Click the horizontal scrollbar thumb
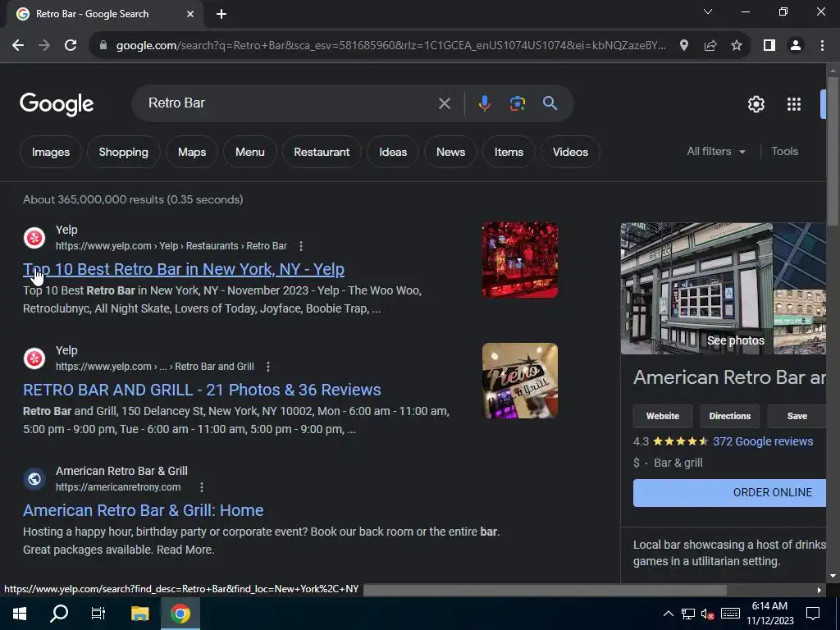840x630 pixels. [545, 590]
